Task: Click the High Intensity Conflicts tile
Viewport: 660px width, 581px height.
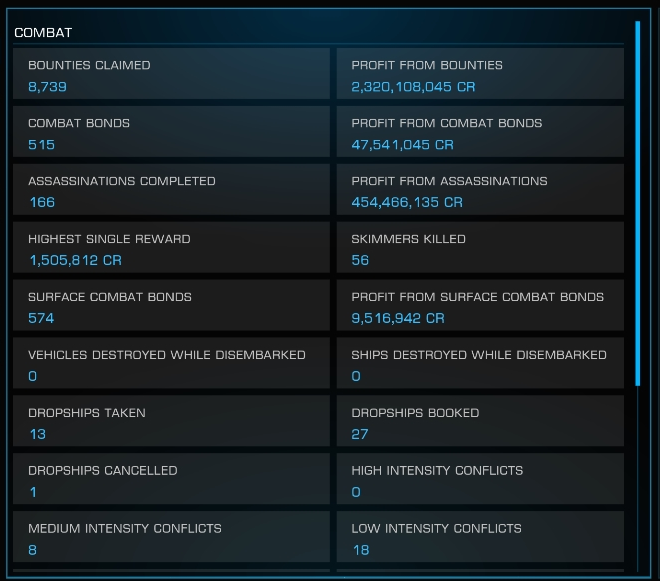Action: [480, 479]
